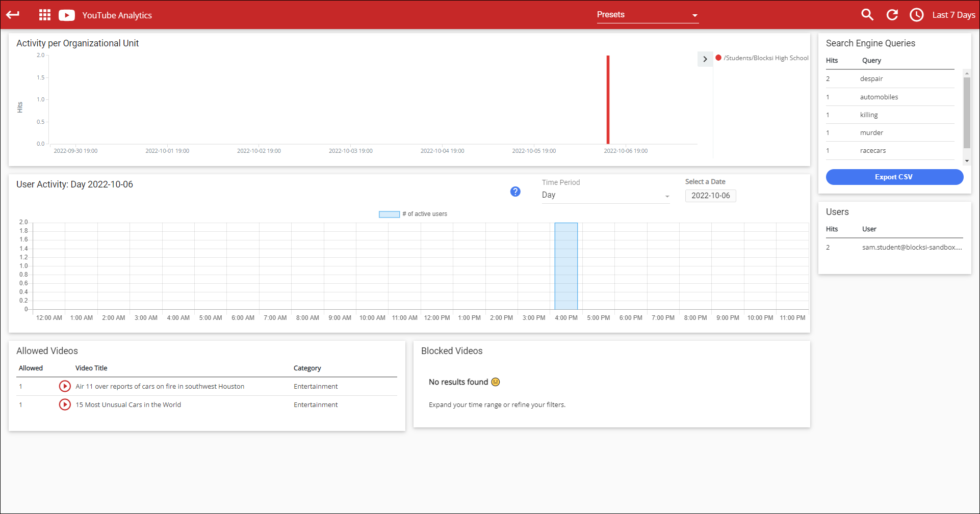The height and width of the screenshot is (514, 980).
Task: Click Entertainment category for Unusual Cars video
Action: coord(316,404)
